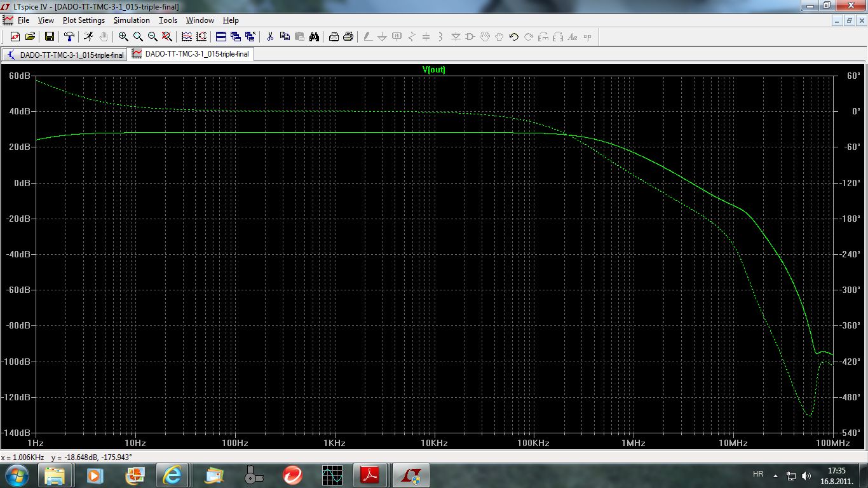This screenshot has height=488, width=868.
Task: Click the 0dB magnitude axis label
Action: coord(22,183)
